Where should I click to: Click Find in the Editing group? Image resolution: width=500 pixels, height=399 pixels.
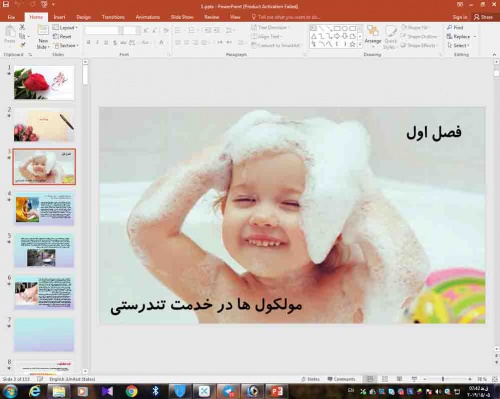click(x=455, y=27)
